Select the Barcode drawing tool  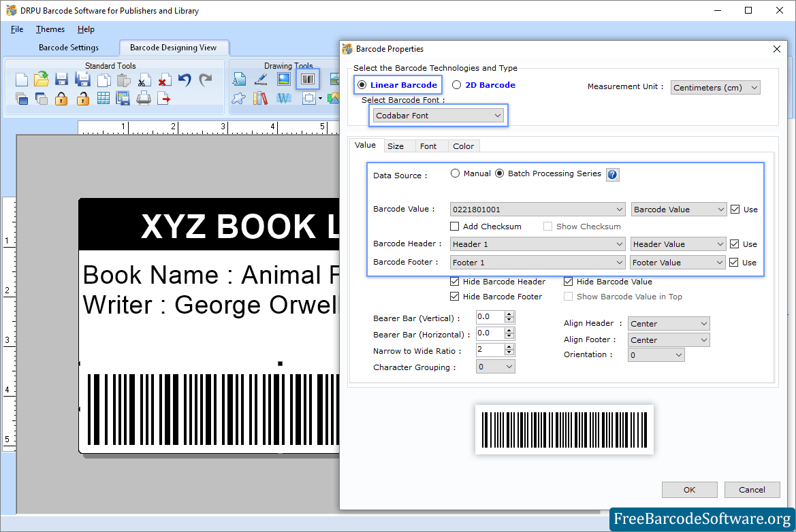pyautogui.click(x=308, y=79)
